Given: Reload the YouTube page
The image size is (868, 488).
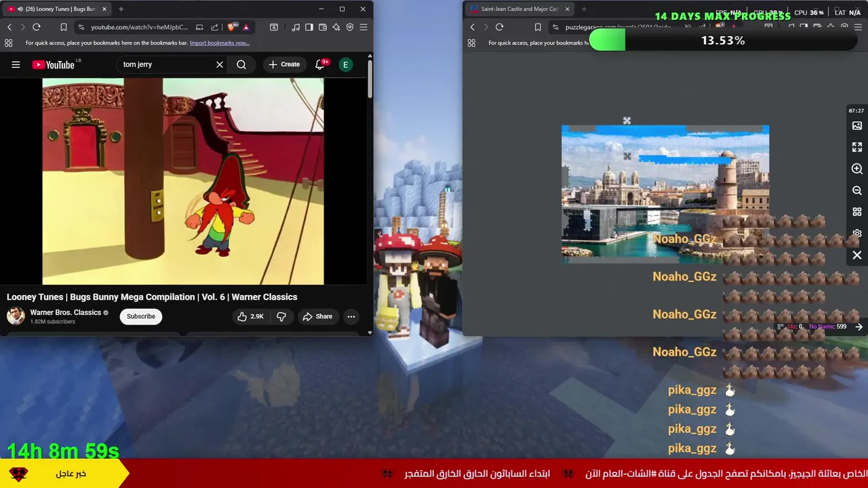Looking at the screenshot, I should (x=37, y=27).
